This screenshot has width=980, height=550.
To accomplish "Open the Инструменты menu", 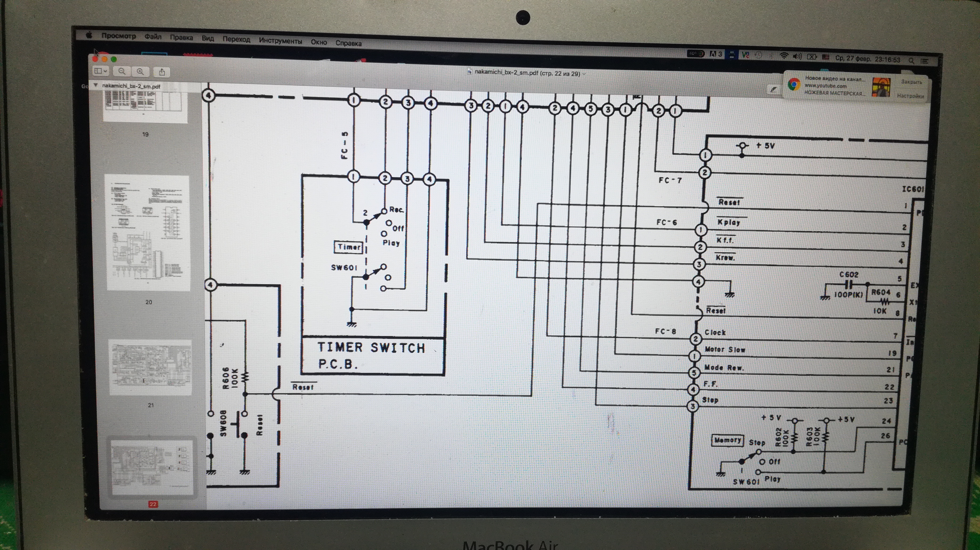I will pos(280,41).
